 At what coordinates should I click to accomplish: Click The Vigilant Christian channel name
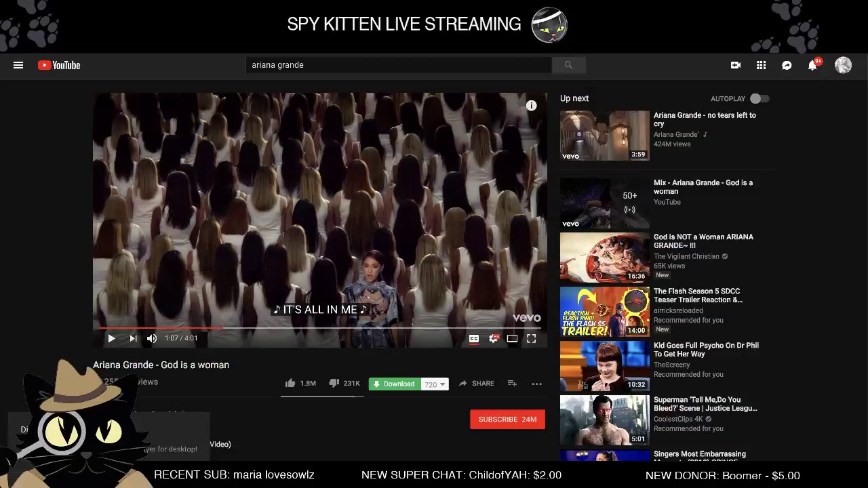pyautogui.click(x=686, y=257)
